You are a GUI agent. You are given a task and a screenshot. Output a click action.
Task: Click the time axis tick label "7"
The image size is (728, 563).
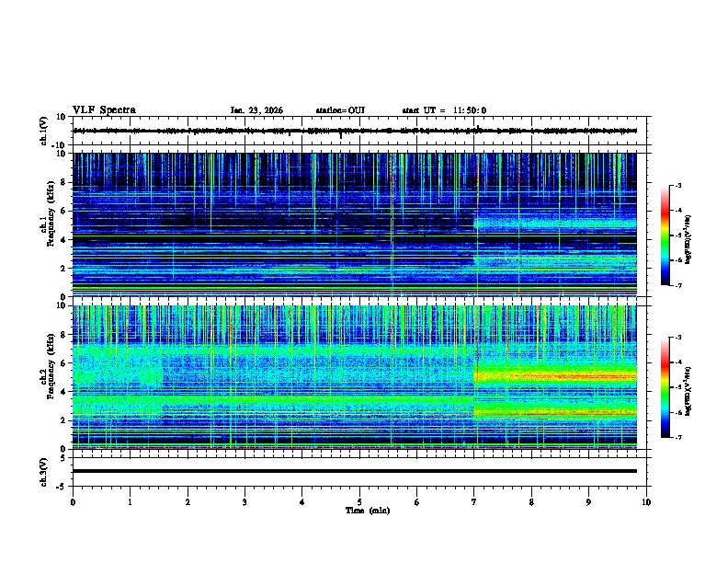point(474,502)
